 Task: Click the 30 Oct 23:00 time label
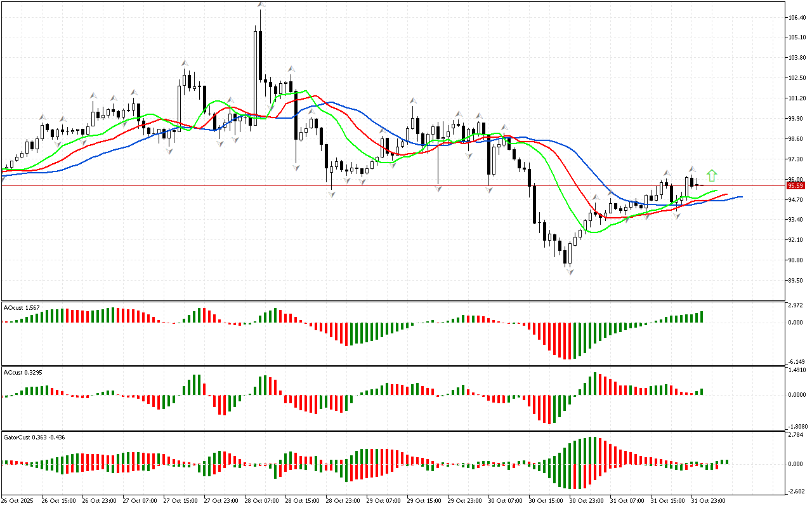click(x=588, y=500)
